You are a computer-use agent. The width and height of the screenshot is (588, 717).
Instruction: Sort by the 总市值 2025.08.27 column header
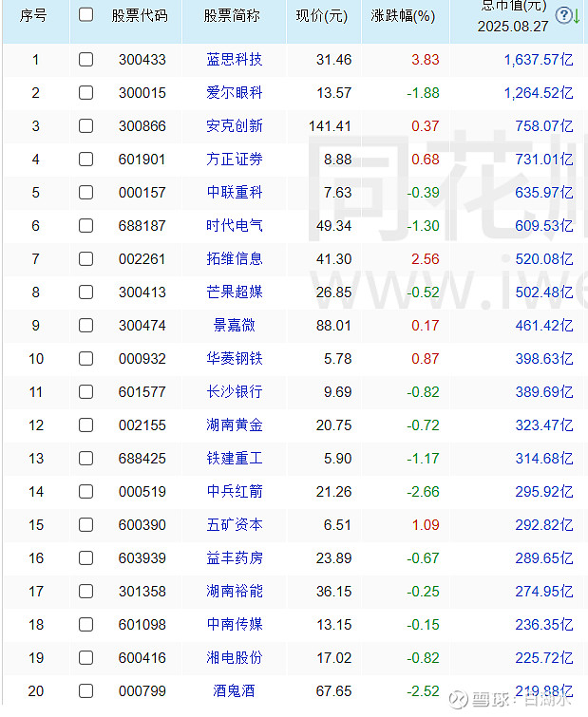513,16
